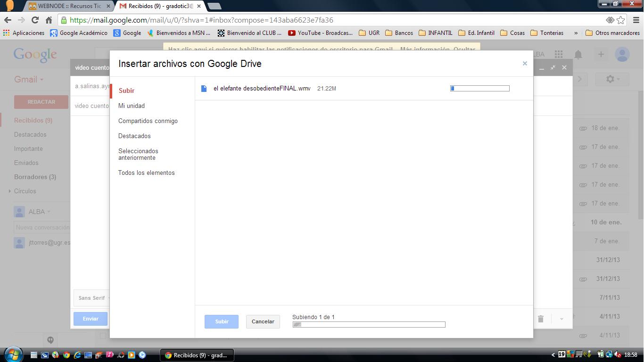Click the muted volume tray icon
644x362 pixels.
coord(618,354)
